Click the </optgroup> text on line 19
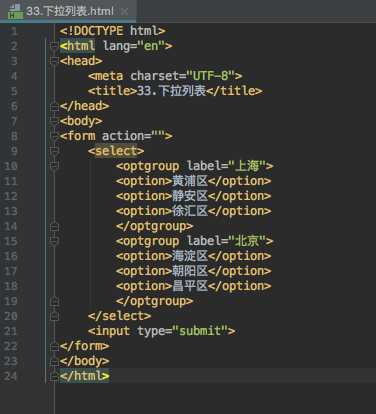Screen dimensions: 376x414 point(155,301)
